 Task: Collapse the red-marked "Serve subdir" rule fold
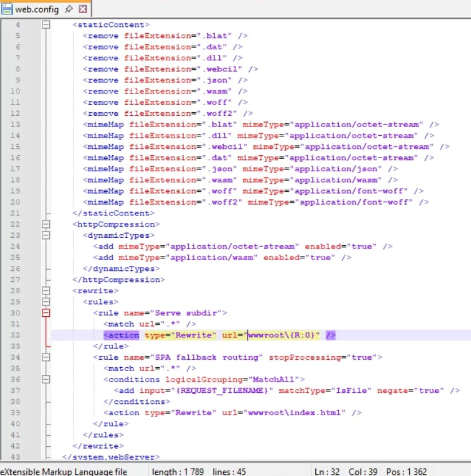(46, 313)
